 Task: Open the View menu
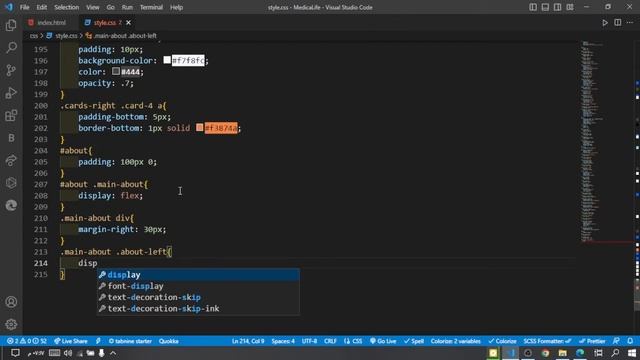(x=93, y=7)
